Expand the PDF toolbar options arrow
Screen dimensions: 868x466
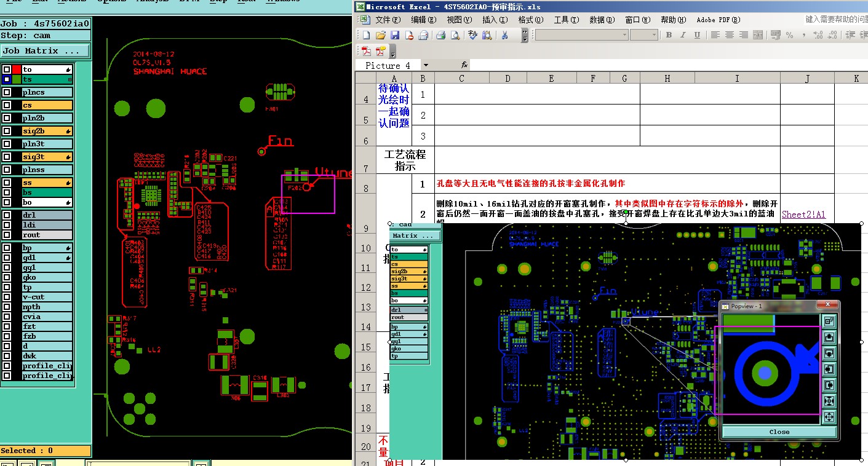(x=392, y=51)
